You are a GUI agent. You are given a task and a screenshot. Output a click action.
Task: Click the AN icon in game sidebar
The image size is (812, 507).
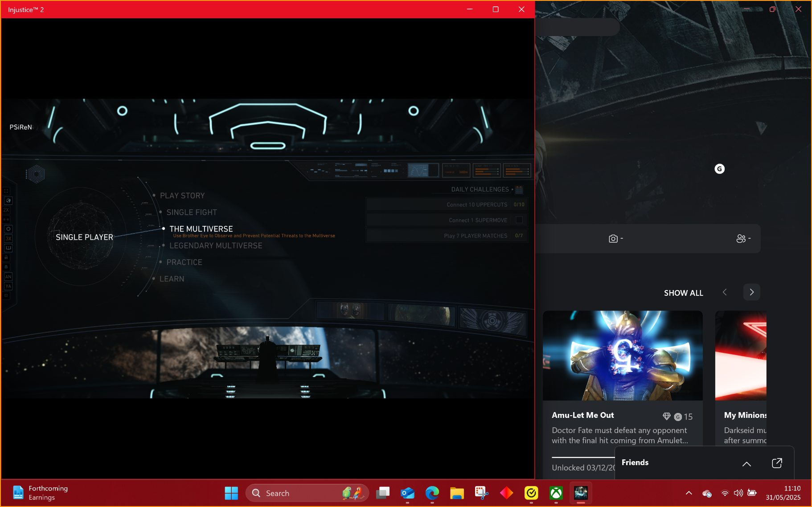(x=8, y=277)
